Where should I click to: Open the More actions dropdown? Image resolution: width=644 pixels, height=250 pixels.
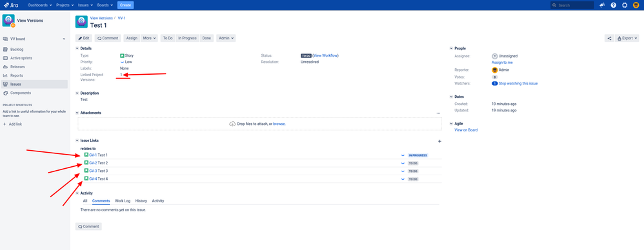149,38
